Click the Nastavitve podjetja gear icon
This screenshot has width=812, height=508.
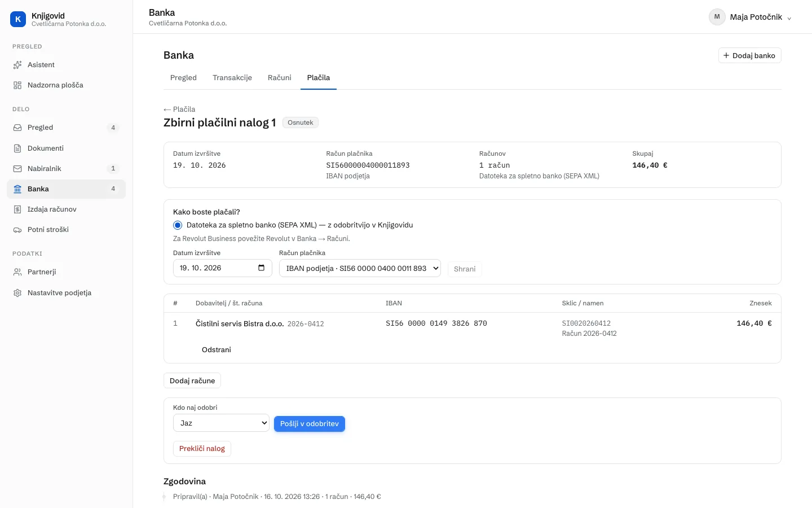(x=17, y=293)
